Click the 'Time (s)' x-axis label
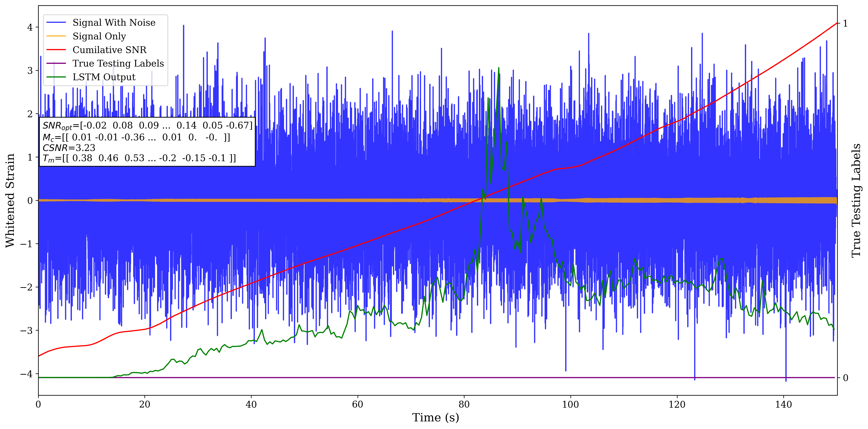 coord(435,418)
